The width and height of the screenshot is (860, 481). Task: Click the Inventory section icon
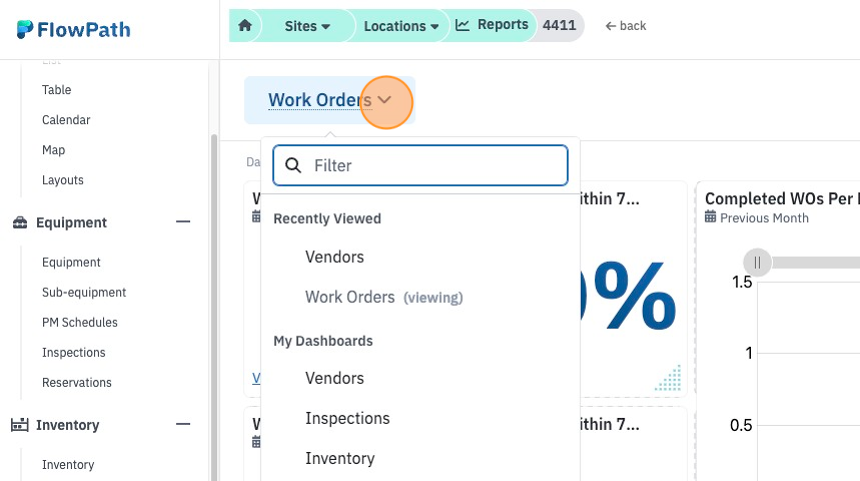pyautogui.click(x=20, y=425)
